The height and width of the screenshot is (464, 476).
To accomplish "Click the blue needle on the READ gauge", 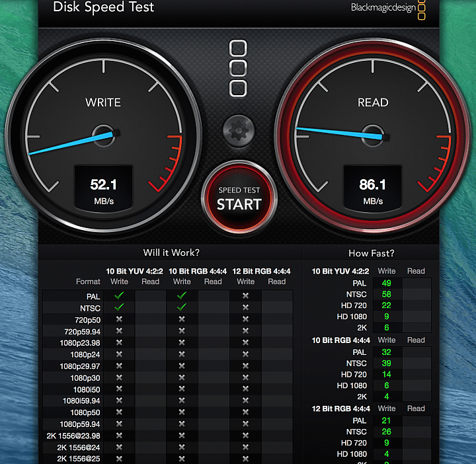I will (x=341, y=134).
